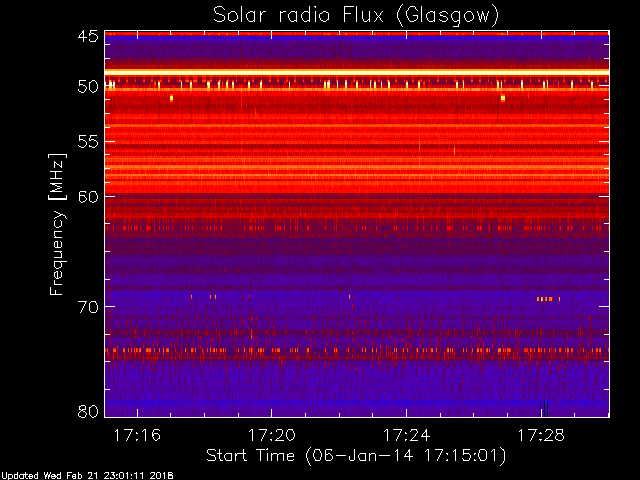The image size is (640, 480).
Task: Click the yellow burst spot below 50 MHz near 17:17
Action: click(x=171, y=98)
